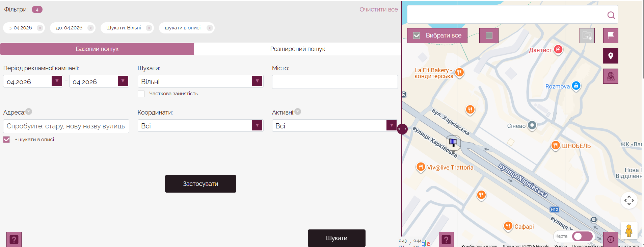
Task: Click the map-with-pin icon on map toolbar
Action: pyautogui.click(x=611, y=76)
